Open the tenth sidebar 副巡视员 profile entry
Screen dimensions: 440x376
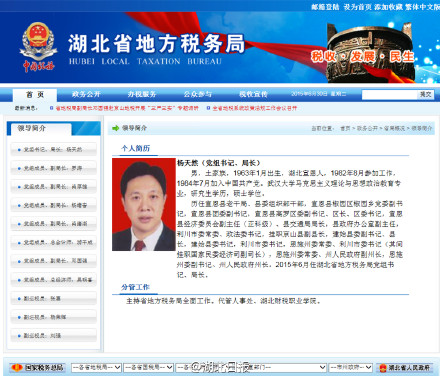pos(54,317)
